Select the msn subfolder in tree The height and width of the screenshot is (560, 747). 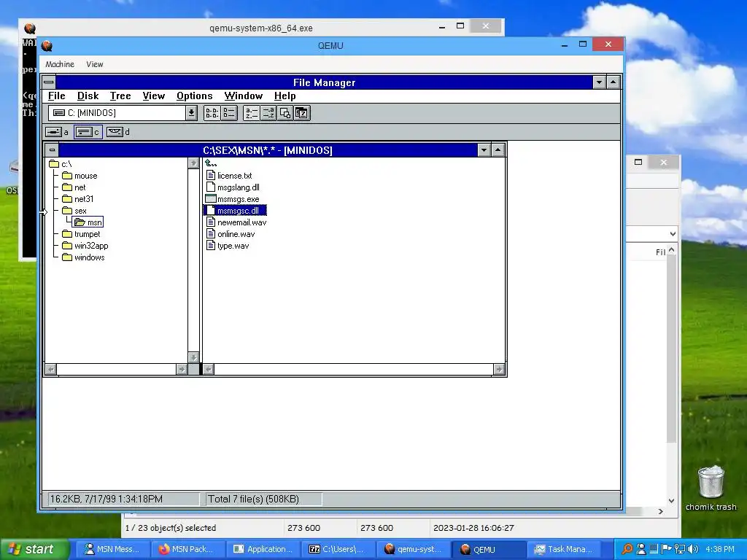[x=88, y=222]
